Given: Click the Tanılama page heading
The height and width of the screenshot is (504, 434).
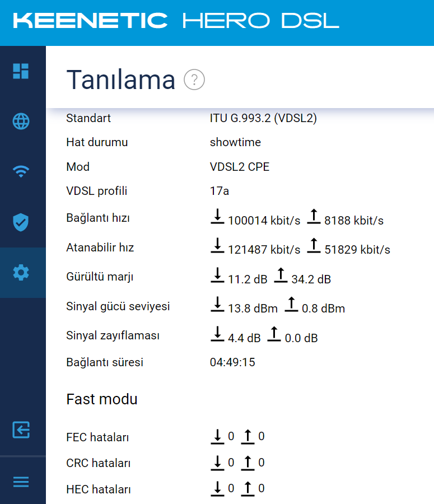Looking at the screenshot, I should pos(120,80).
